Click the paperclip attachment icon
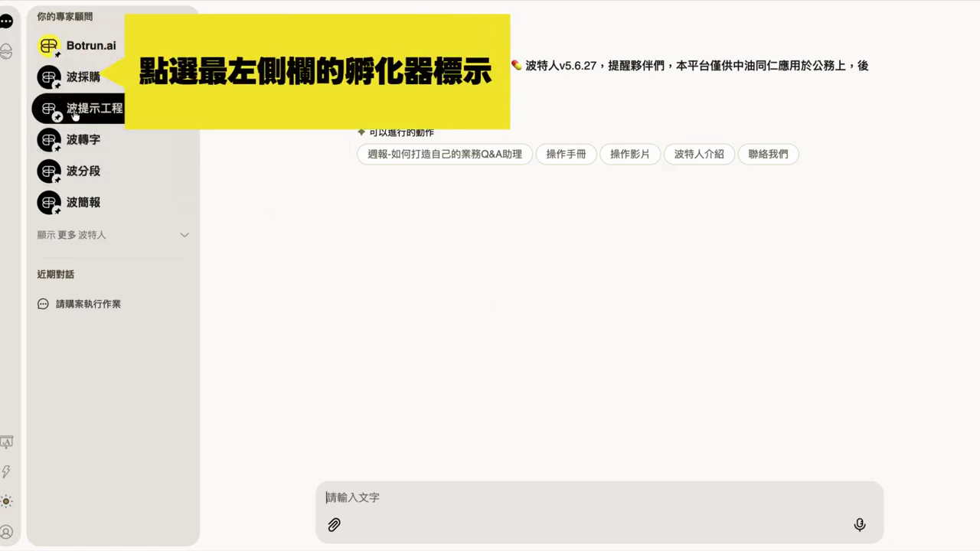 334,525
